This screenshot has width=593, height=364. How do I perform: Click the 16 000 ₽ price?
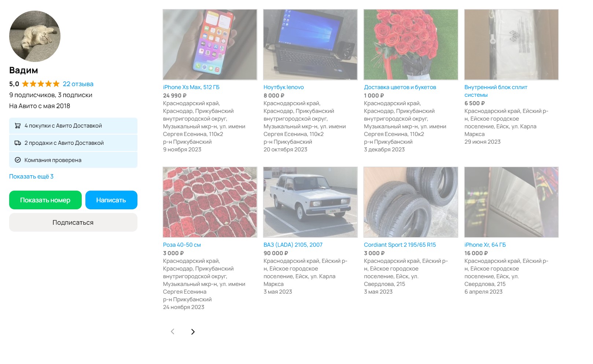tap(476, 253)
